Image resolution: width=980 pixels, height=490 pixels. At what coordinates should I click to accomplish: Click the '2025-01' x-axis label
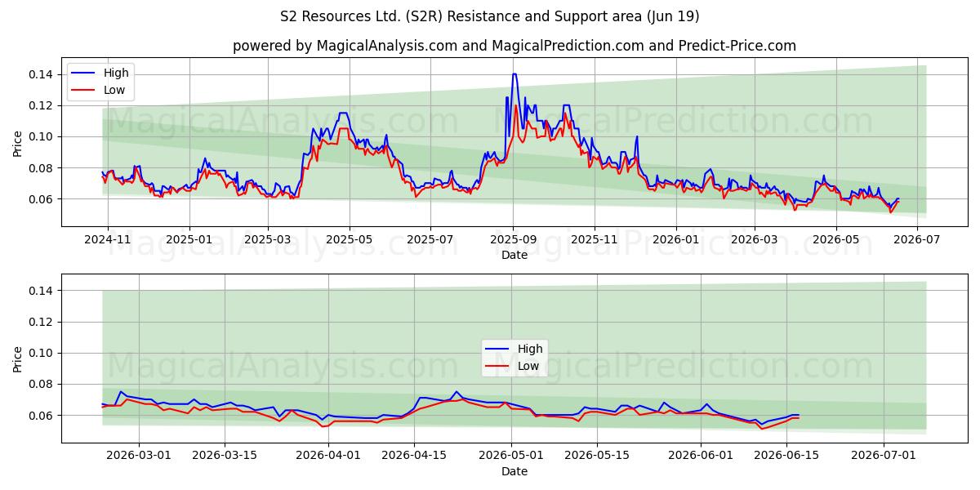[189, 240]
